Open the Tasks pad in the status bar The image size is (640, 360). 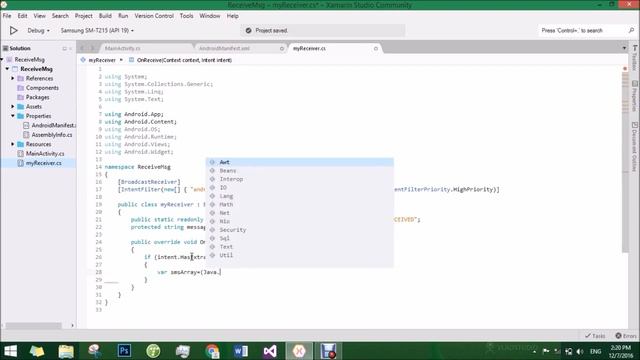(x=595, y=336)
